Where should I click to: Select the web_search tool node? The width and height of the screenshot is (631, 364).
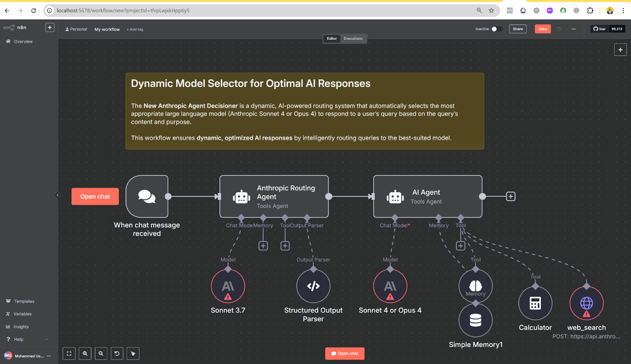click(586, 303)
